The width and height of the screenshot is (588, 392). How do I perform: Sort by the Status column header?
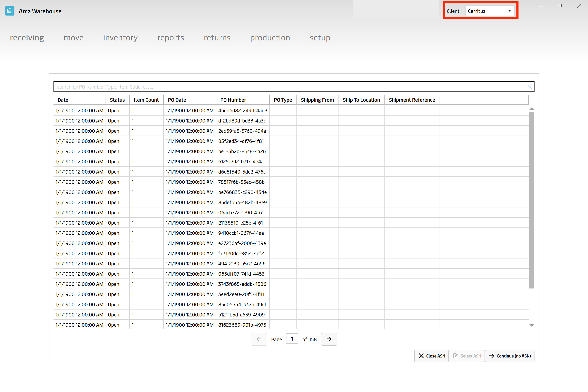click(117, 100)
